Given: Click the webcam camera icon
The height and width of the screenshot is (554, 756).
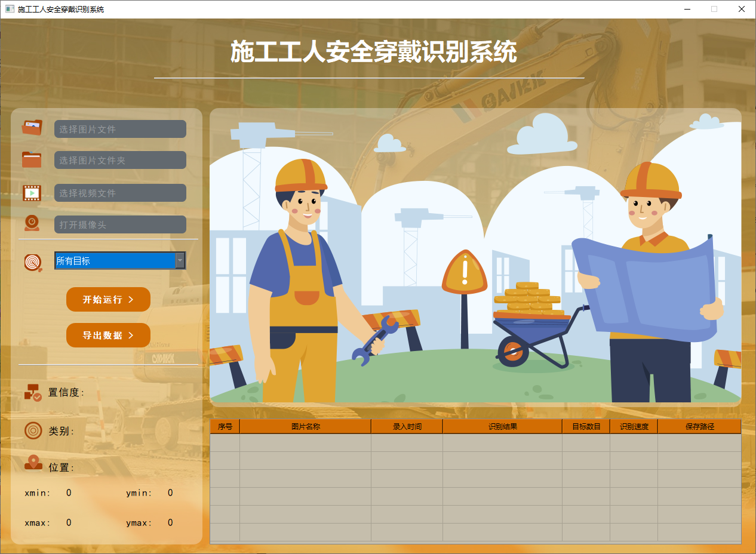Looking at the screenshot, I should coord(32,223).
